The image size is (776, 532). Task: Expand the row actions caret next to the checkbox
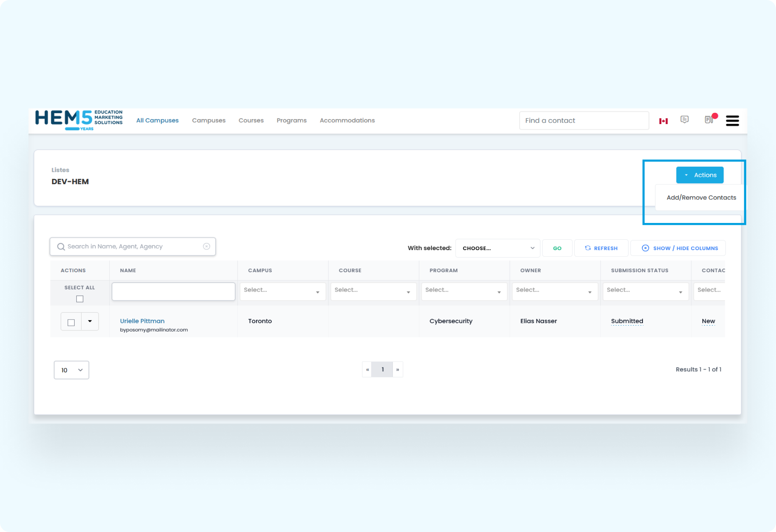(90, 321)
